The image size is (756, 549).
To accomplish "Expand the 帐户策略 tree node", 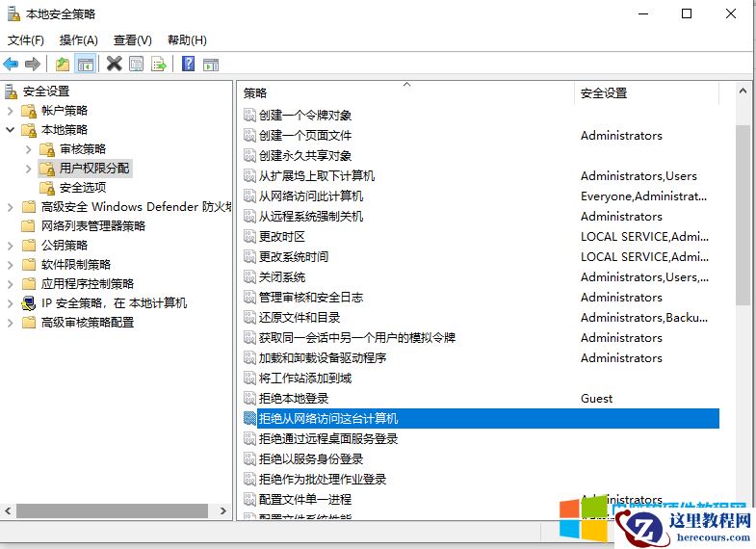I will click(x=11, y=111).
